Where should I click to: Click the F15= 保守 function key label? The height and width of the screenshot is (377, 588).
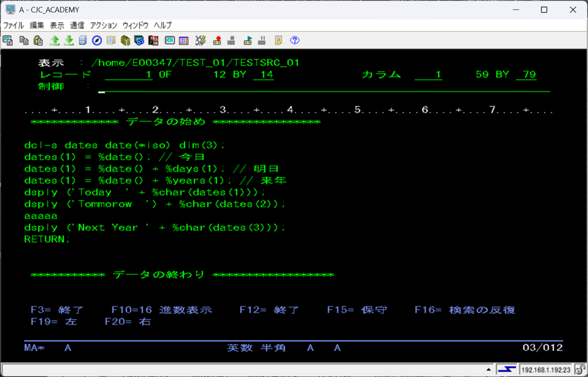pos(357,310)
